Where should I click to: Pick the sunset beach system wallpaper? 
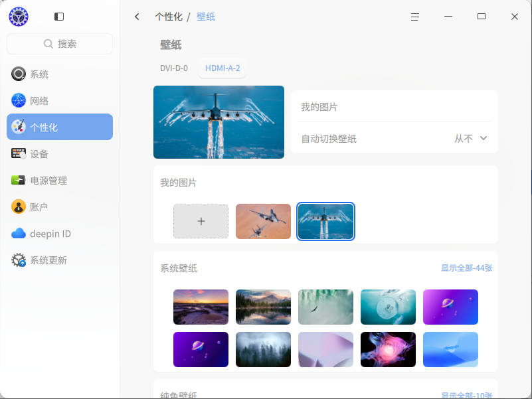[x=201, y=307]
